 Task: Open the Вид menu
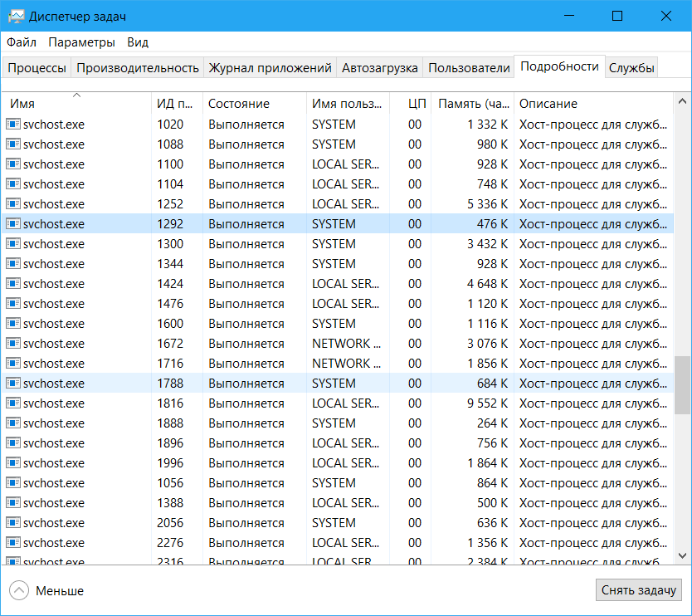coord(138,42)
